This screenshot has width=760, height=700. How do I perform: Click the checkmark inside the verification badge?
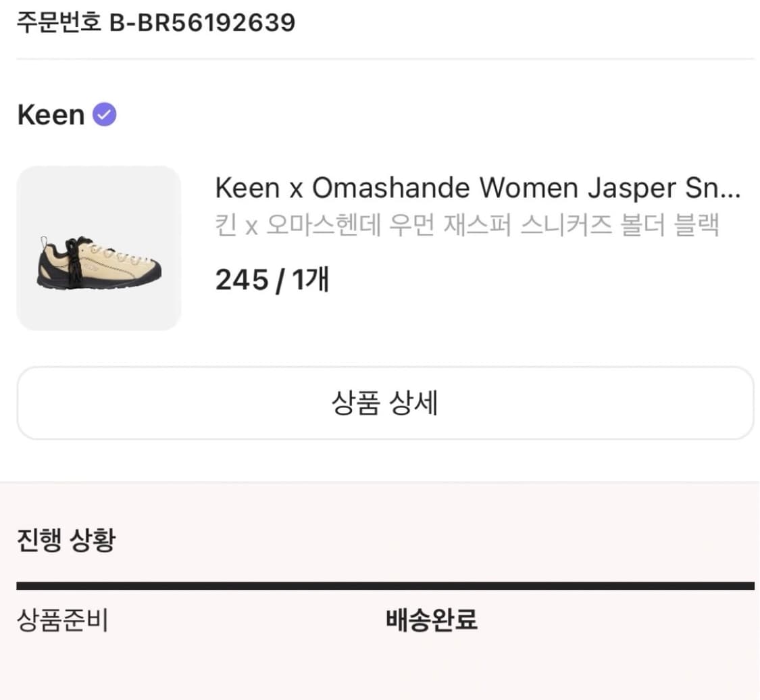pos(104,115)
